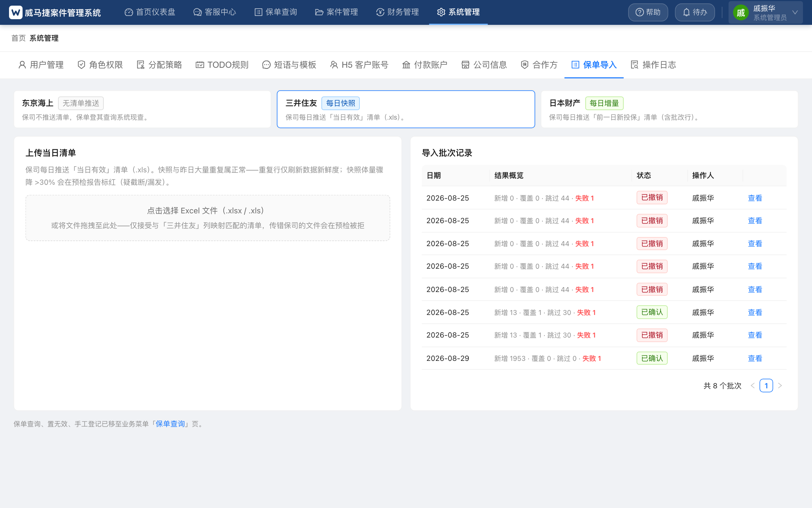Click the 分配策略 document icon
Viewport: 812px width, 508px height.
(x=141, y=65)
